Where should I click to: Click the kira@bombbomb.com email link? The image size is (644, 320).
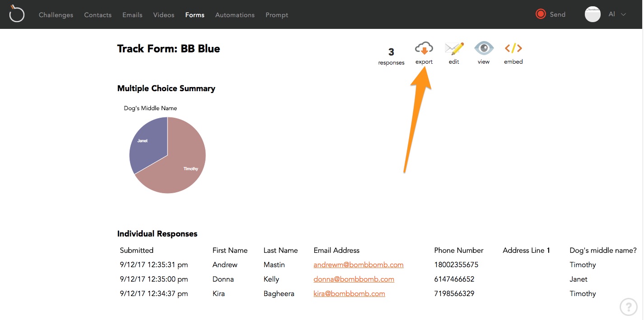pyautogui.click(x=350, y=294)
